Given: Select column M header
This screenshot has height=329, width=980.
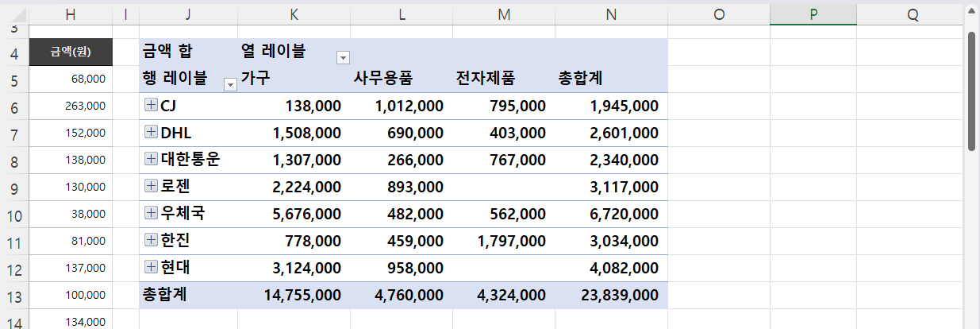Looking at the screenshot, I should [x=504, y=14].
